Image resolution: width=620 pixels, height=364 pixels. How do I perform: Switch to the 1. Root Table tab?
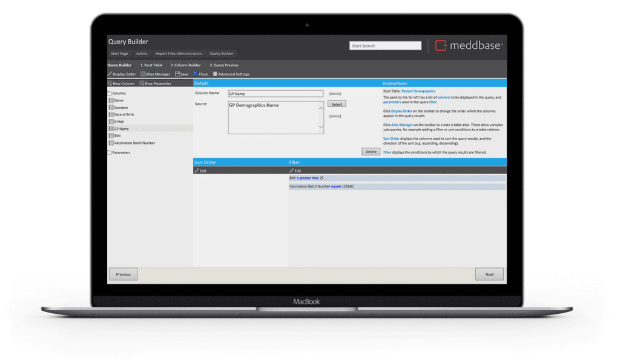pos(151,65)
